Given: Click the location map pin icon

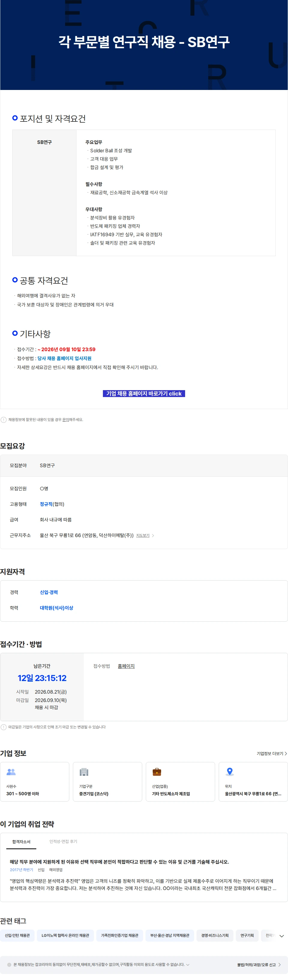Looking at the screenshot, I should [x=229, y=772].
